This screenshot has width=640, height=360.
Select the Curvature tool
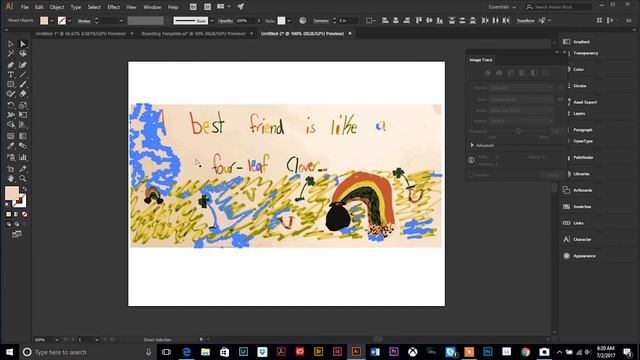(x=23, y=64)
